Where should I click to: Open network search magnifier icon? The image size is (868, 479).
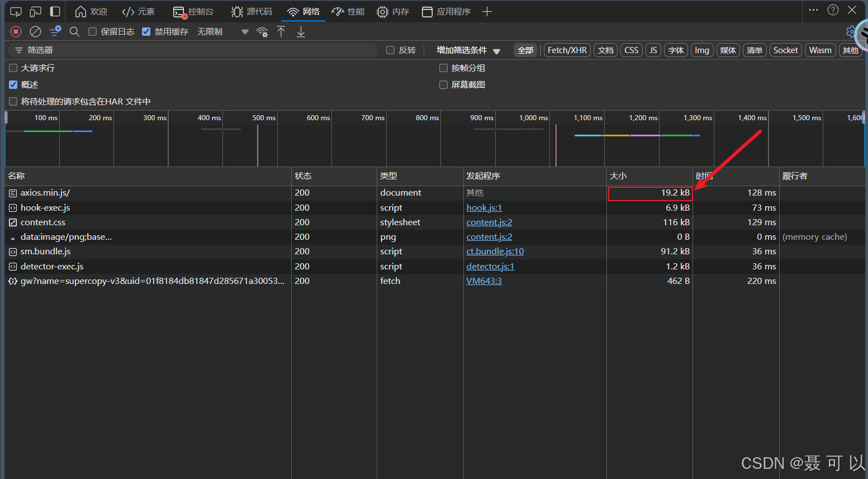pyautogui.click(x=74, y=32)
